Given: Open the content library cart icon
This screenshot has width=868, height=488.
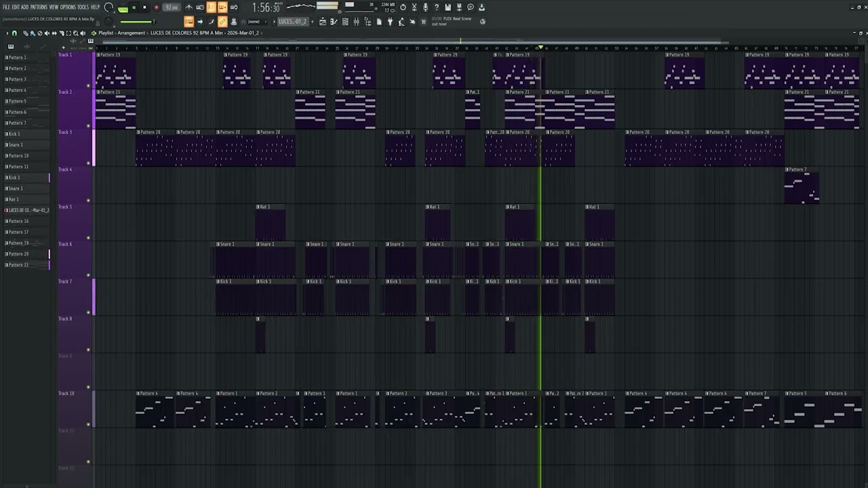Looking at the screenshot, I should tap(423, 22).
